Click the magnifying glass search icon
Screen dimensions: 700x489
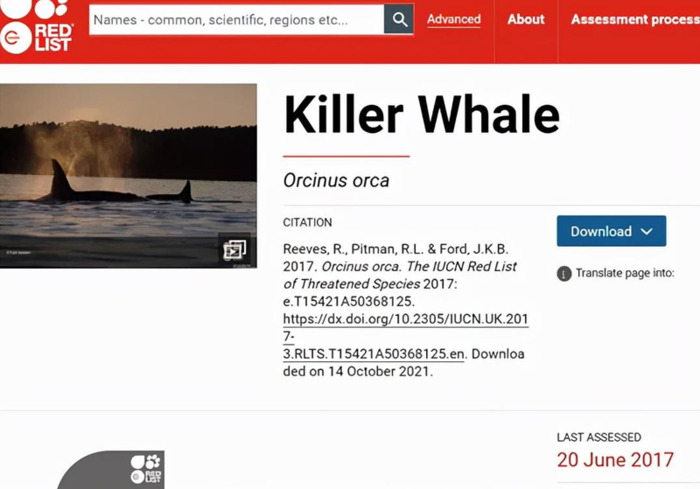click(399, 19)
